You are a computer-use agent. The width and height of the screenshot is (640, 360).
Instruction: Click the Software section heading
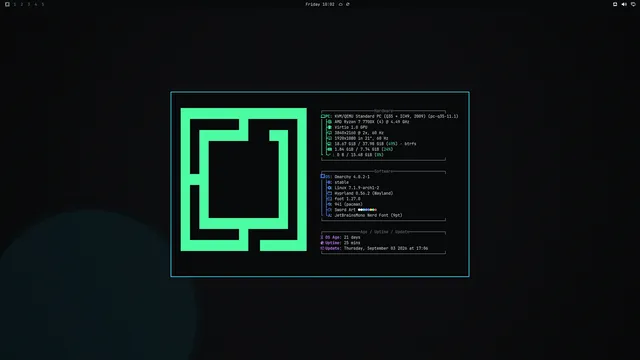click(x=383, y=171)
